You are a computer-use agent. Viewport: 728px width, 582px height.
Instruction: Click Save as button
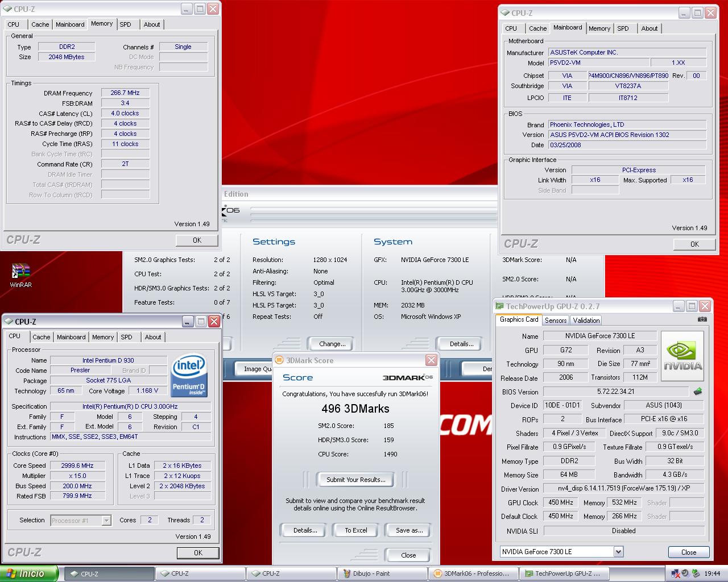(x=409, y=530)
